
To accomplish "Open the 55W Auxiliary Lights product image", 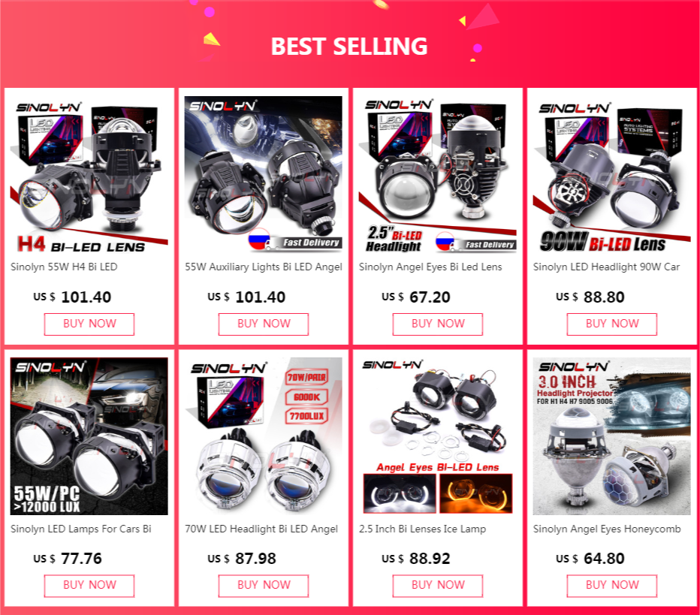I will [264, 175].
